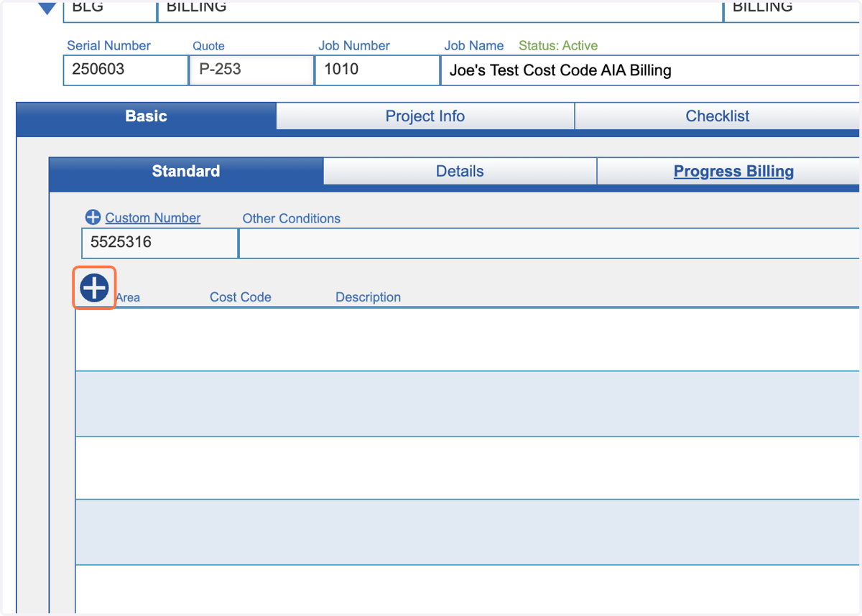
Task: Select the Basic tab
Action: (x=146, y=116)
